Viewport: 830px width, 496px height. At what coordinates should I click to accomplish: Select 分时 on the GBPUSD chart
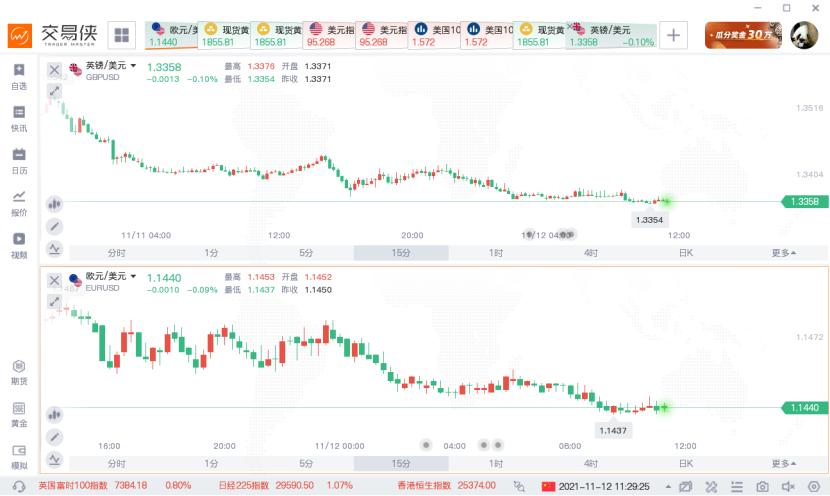tap(116, 253)
